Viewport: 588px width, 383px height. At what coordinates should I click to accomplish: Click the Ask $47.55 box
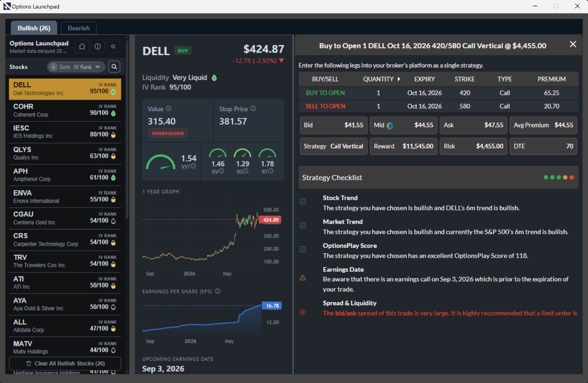[473, 125]
